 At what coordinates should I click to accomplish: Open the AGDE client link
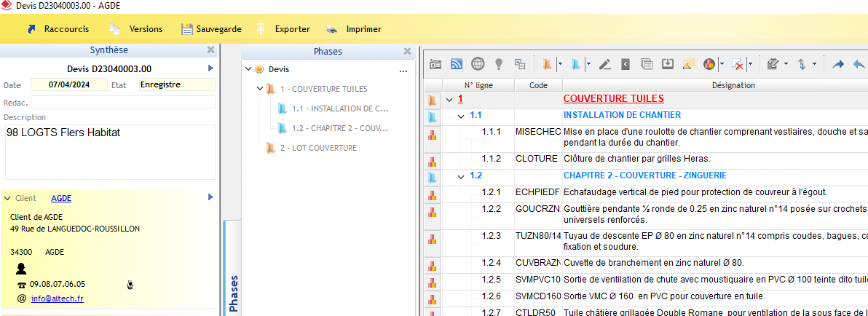click(61, 198)
